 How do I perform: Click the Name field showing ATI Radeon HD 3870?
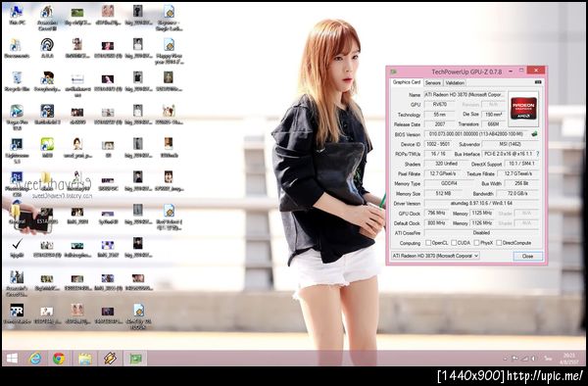(x=465, y=94)
